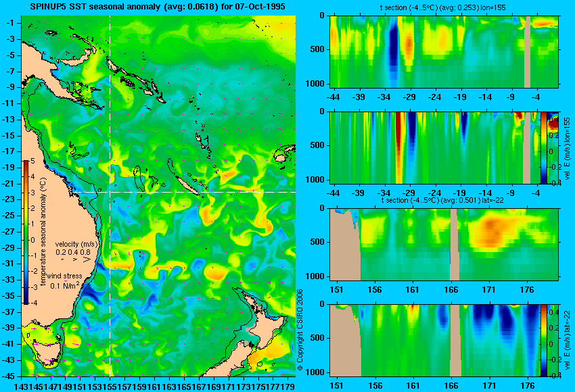Click the '0.2 0.4 0.8' velocity scale values
The image size is (575, 392).
[x=73, y=252]
